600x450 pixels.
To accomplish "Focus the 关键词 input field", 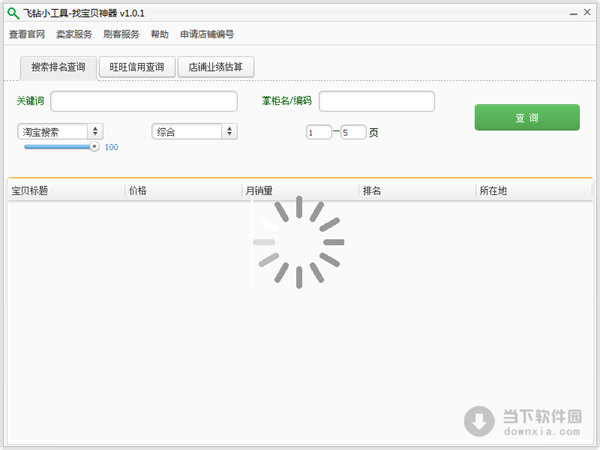I will [144, 101].
